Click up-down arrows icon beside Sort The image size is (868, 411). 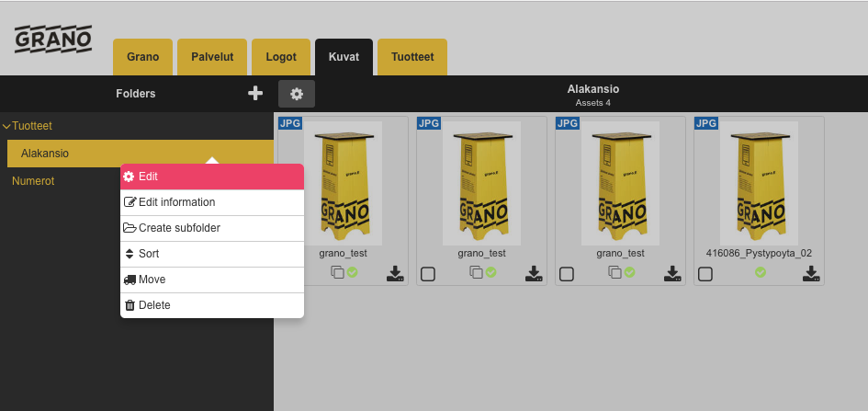130,254
